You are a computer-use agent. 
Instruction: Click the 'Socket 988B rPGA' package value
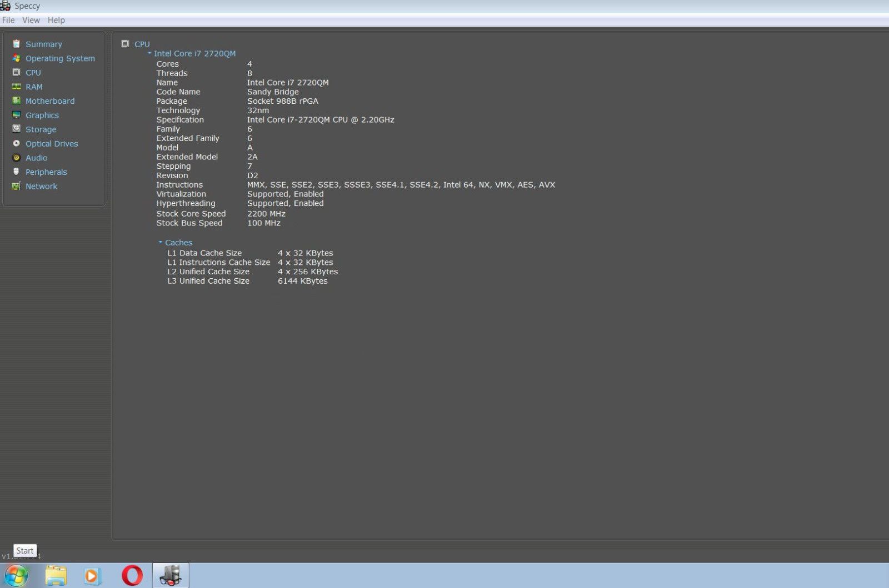point(283,101)
